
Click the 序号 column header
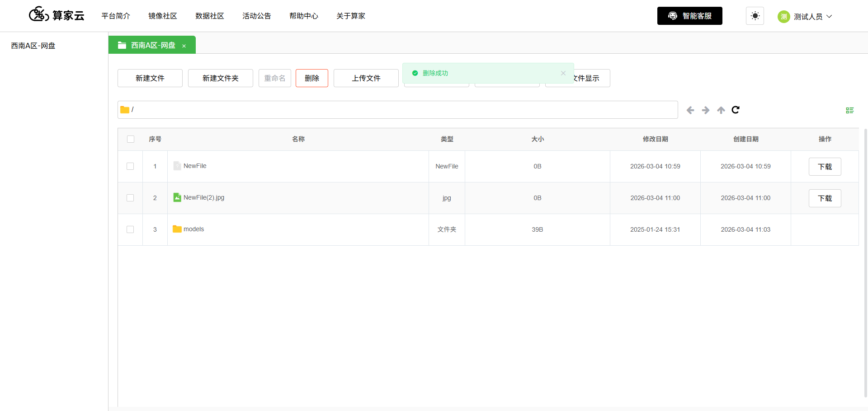click(155, 139)
